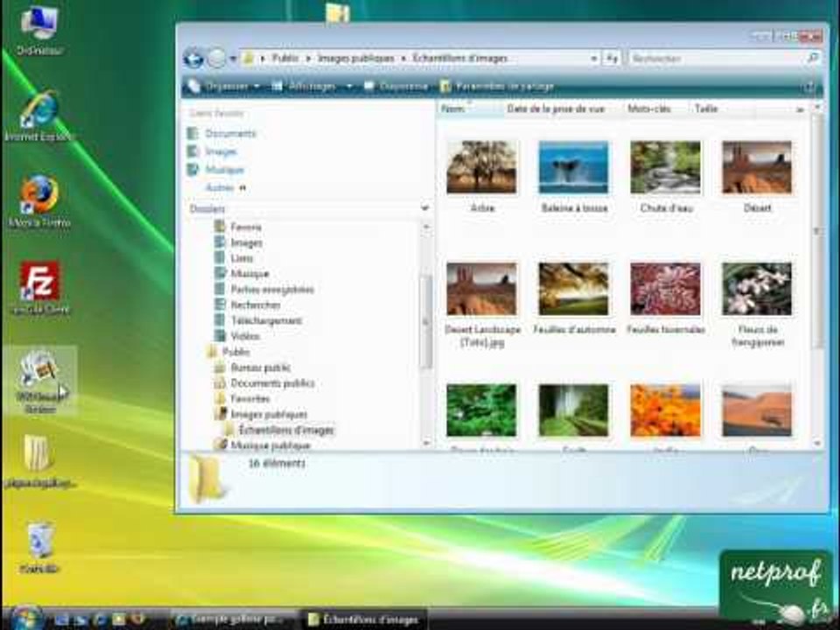
Task: Click the Public breadcrumb in address bar
Action: 285,58
